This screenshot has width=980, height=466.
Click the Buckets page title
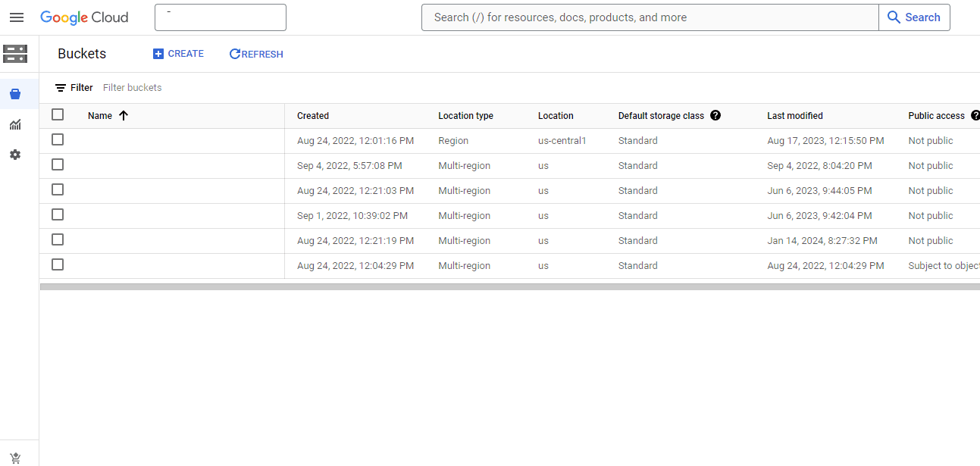pyautogui.click(x=82, y=54)
